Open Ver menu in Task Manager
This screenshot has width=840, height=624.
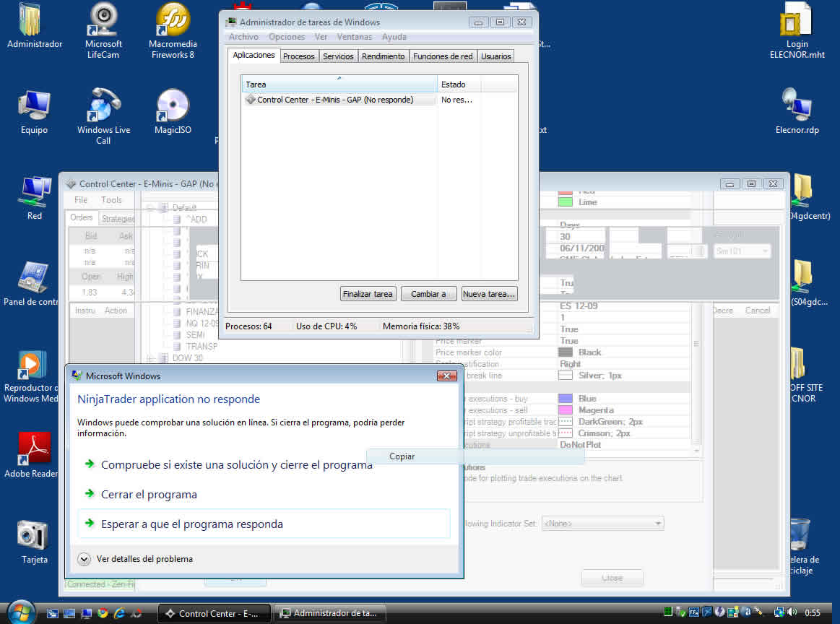[321, 37]
